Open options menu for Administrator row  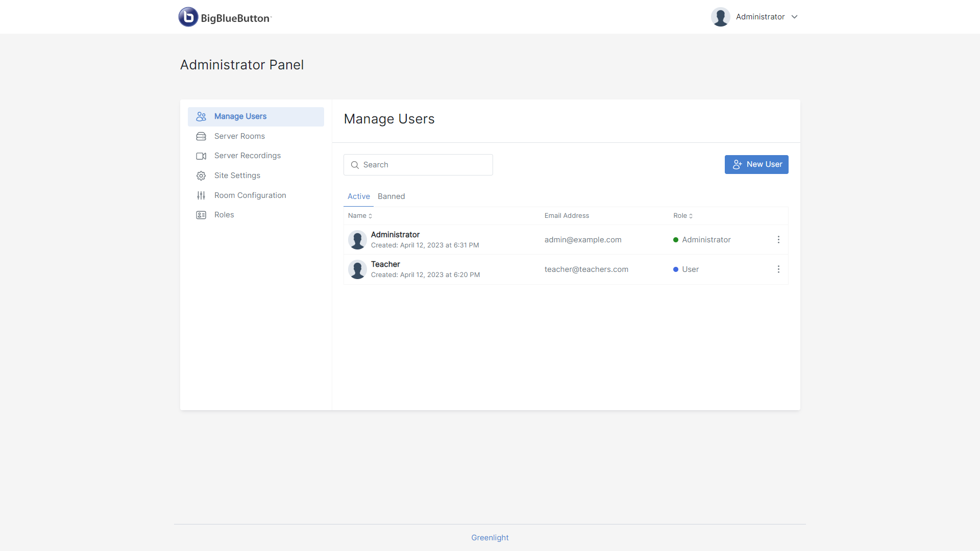tap(778, 240)
